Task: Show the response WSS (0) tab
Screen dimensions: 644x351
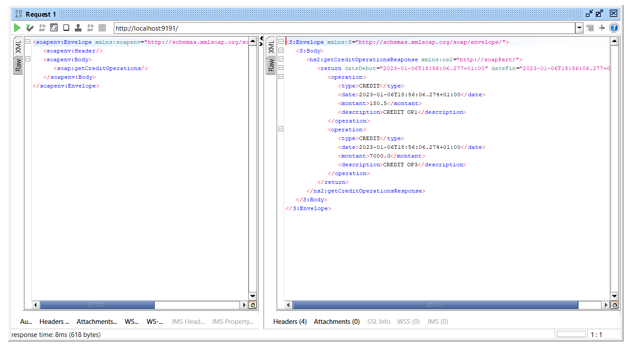Action: [408, 322]
